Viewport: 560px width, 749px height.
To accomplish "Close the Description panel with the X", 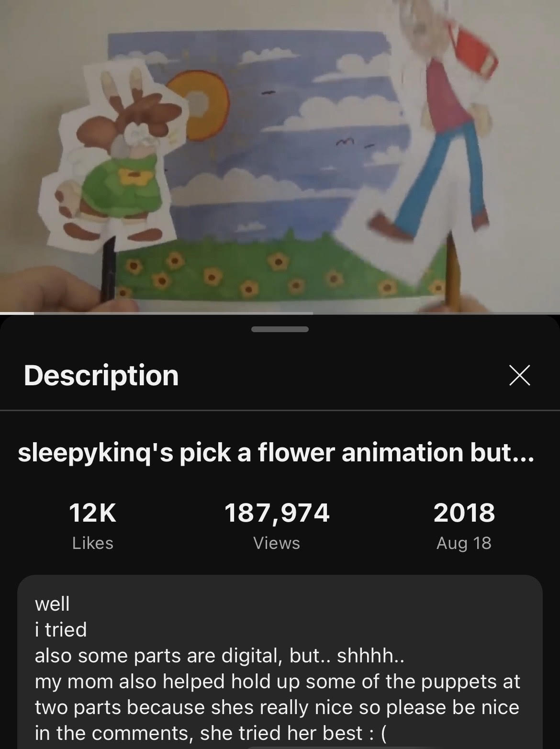I will point(519,375).
